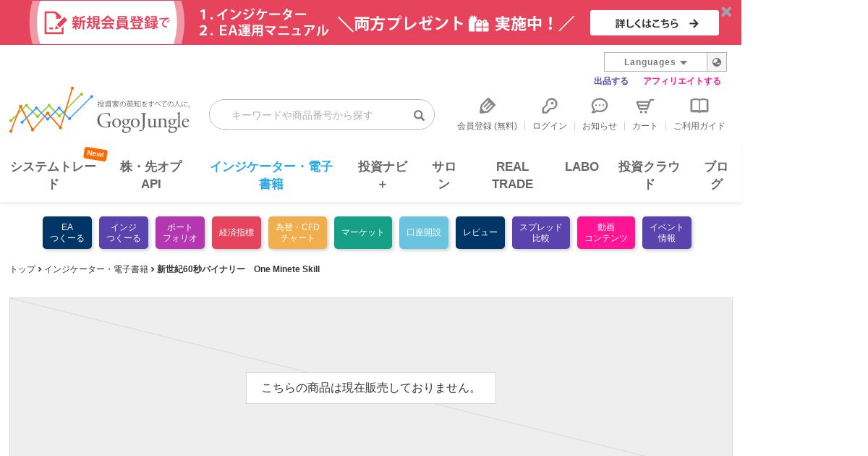868x456 pixels.
Task: Click the EA つくーる button
Action: [67, 232]
